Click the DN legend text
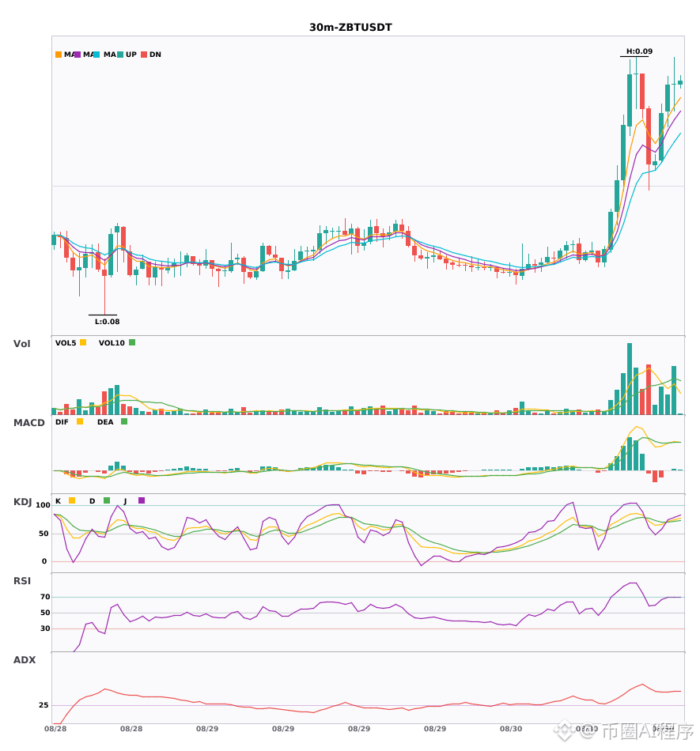Screen dimensions: 700x751 pos(155,55)
